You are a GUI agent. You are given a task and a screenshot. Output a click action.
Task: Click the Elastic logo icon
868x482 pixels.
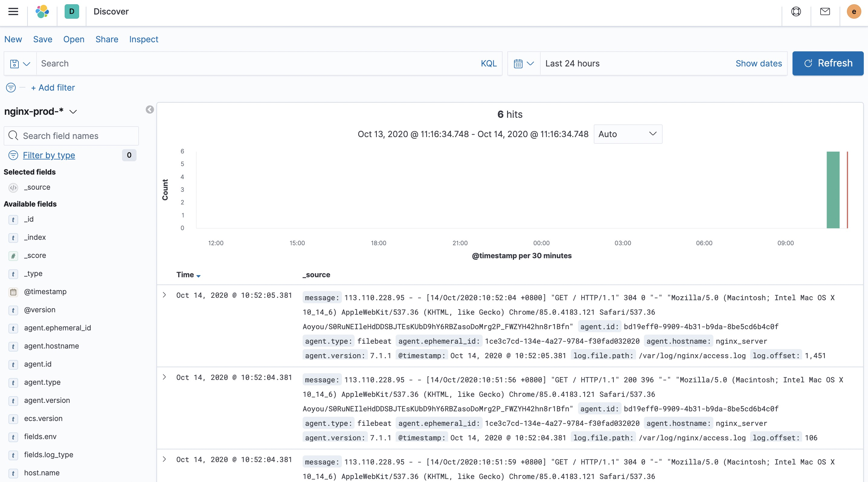click(42, 12)
